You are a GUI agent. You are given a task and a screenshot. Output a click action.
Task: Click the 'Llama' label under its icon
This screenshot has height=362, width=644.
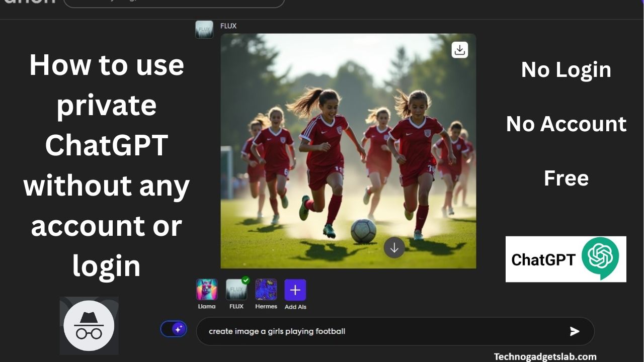pyautogui.click(x=207, y=307)
